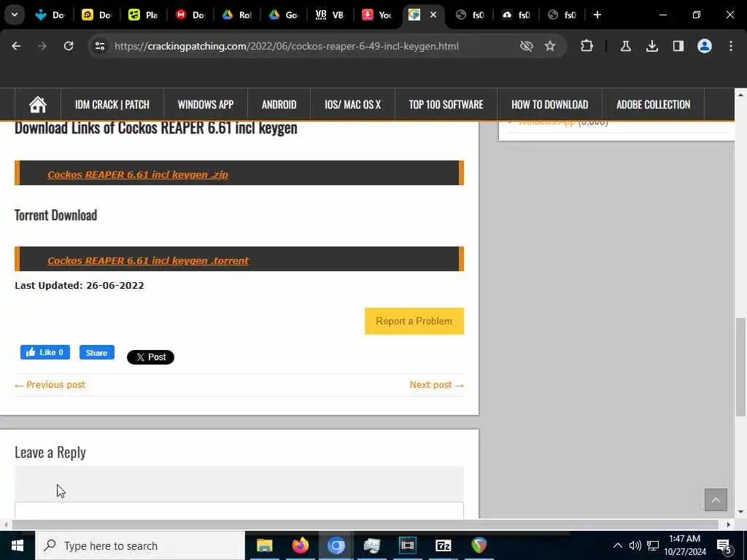Click the Cockos REAPER 6.61 .zip link

138,174
